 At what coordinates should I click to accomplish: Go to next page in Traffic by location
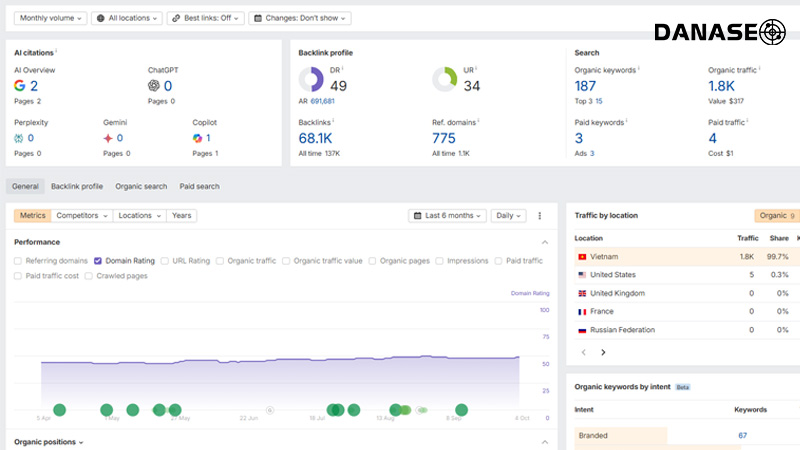[x=603, y=352]
